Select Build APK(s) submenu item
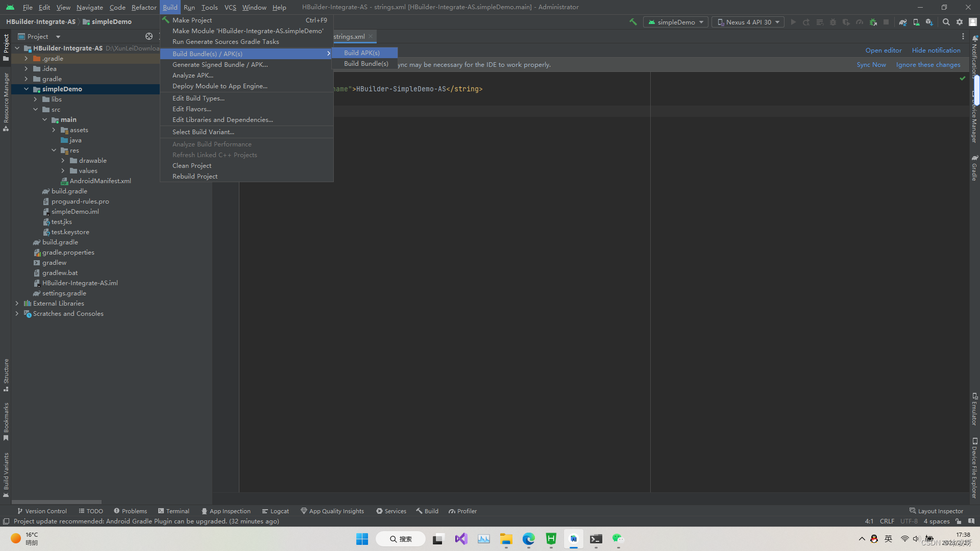Viewport: 980px width, 551px height. pyautogui.click(x=364, y=53)
